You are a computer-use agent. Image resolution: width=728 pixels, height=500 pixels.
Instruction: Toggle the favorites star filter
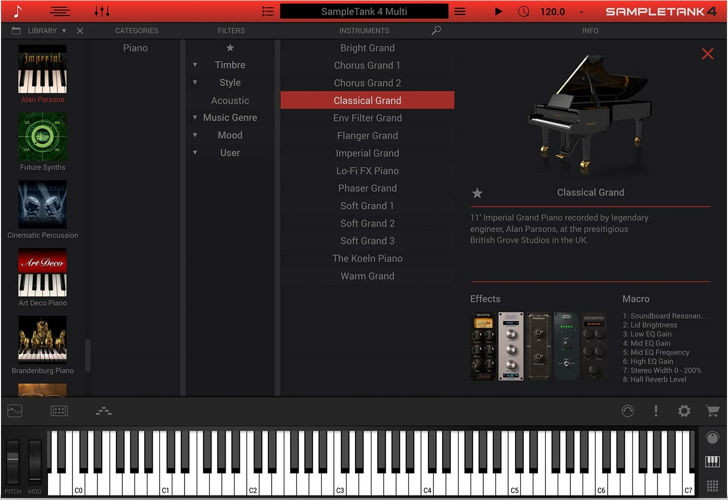230,48
